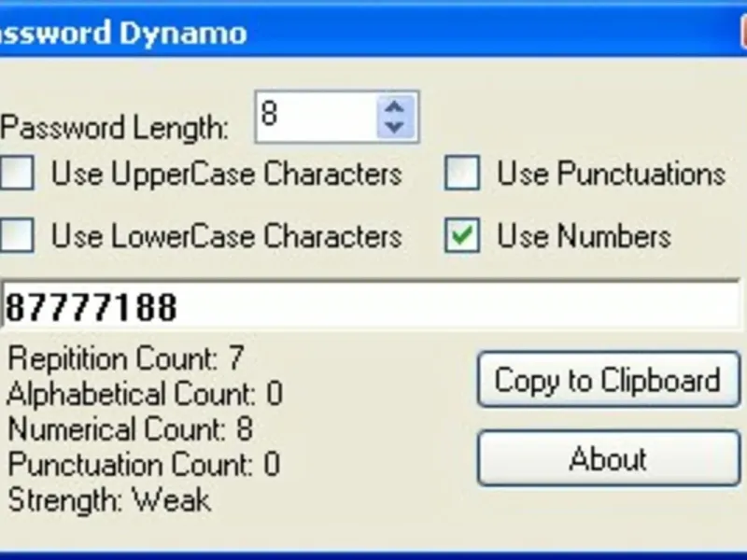Viewport: 747px width, 560px height.
Task: Click the Punctuation Count readout
Action: (x=143, y=465)
